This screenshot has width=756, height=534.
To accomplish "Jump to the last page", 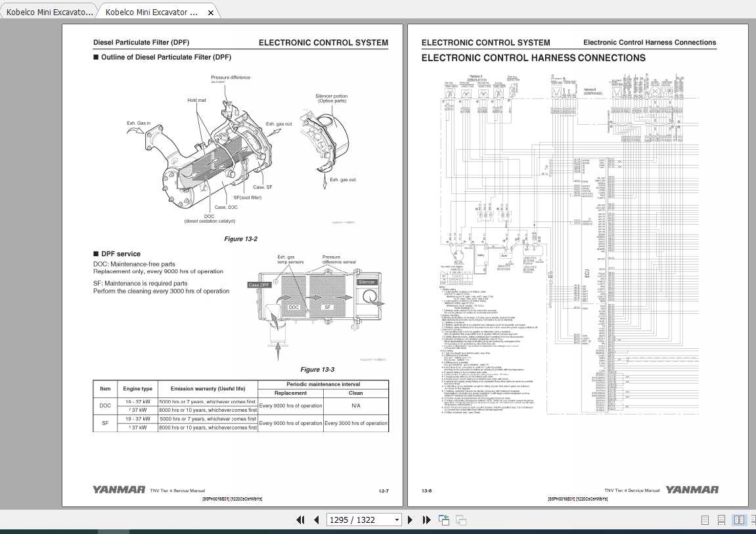I will pyautogui.click(x=427, y=520).
